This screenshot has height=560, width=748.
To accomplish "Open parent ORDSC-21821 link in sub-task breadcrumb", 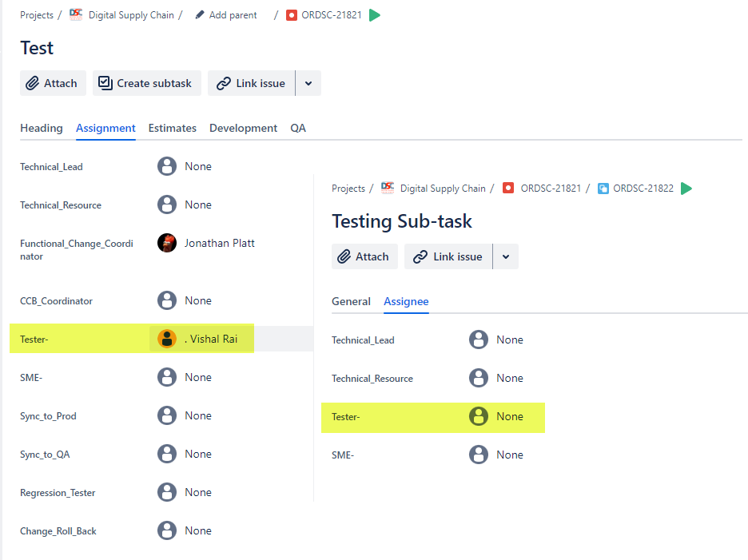I will (551, 189).
